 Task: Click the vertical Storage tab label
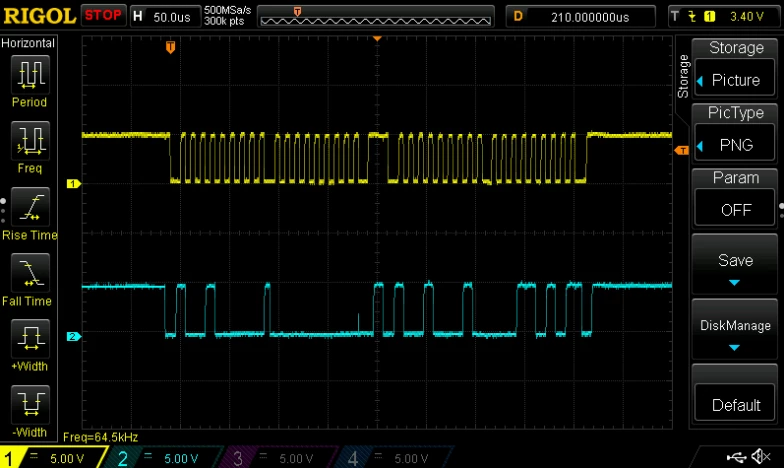pyautogui.click(x=682, y=76)
